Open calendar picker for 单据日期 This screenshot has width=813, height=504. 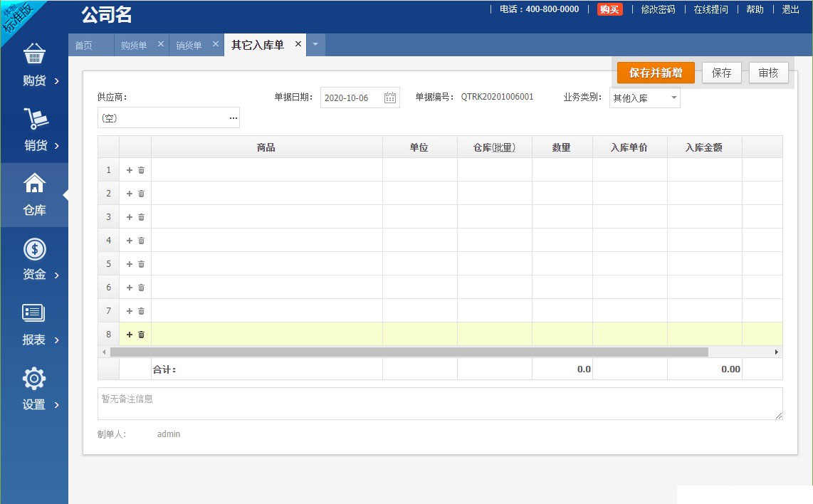pos(390,98)
